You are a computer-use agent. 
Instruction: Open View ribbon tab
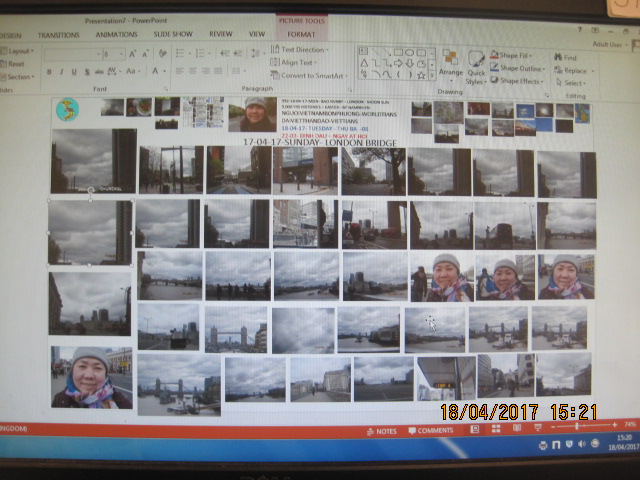coord(257,34)
